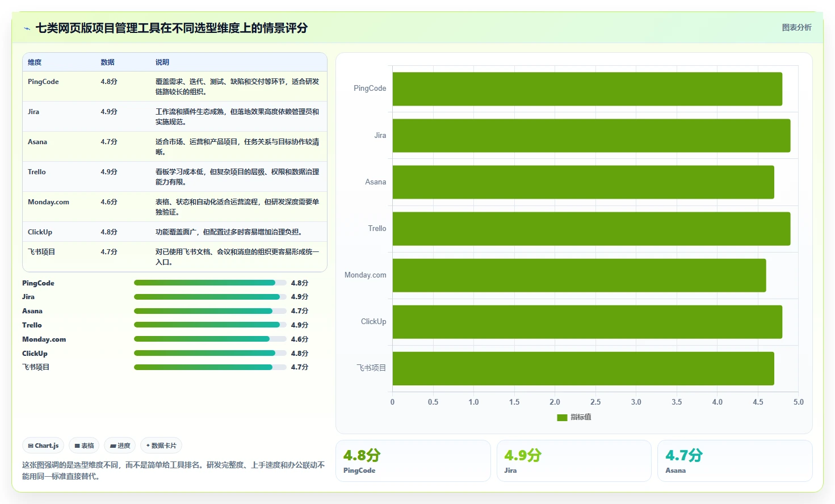Click the description starting with 覆盖需求、迭代
Viewport: 835px width, 504px height.
[237, 87]
